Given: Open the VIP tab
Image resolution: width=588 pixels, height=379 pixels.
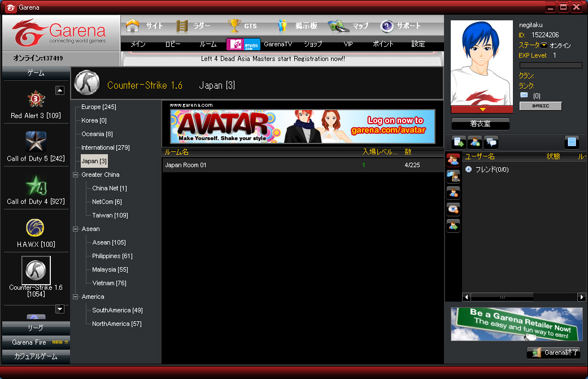Looking at the screenshot, I should click(348, 44).
